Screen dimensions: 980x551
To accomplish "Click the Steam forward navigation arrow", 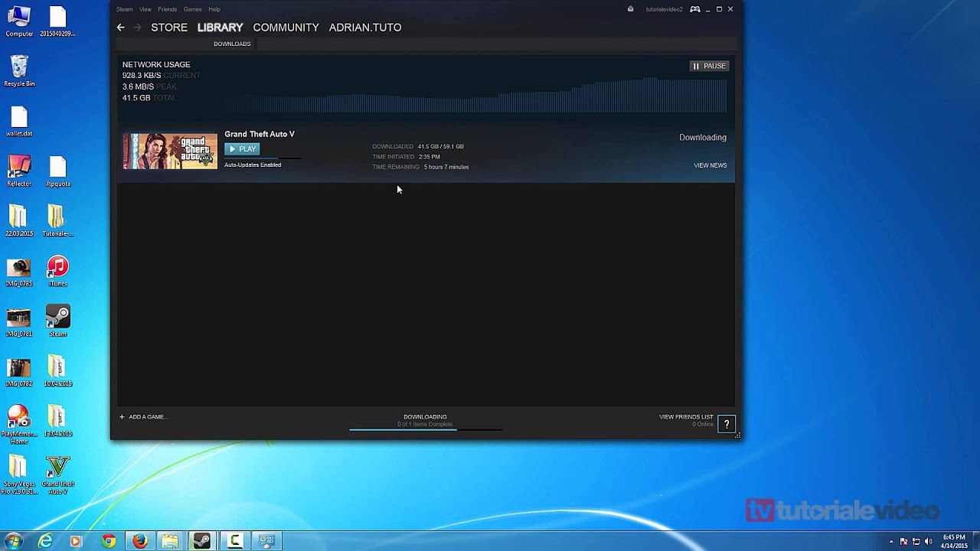I will coord(138,28).
